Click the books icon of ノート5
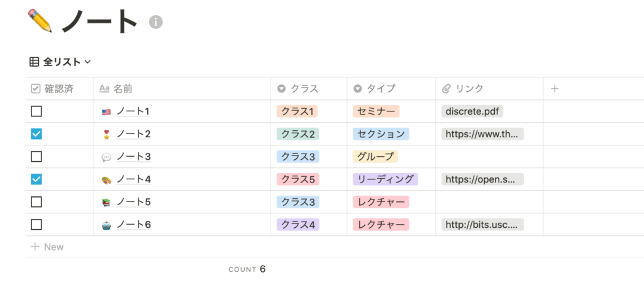The width and height of the screenshot is (644, 287). (x=106, y=202)
